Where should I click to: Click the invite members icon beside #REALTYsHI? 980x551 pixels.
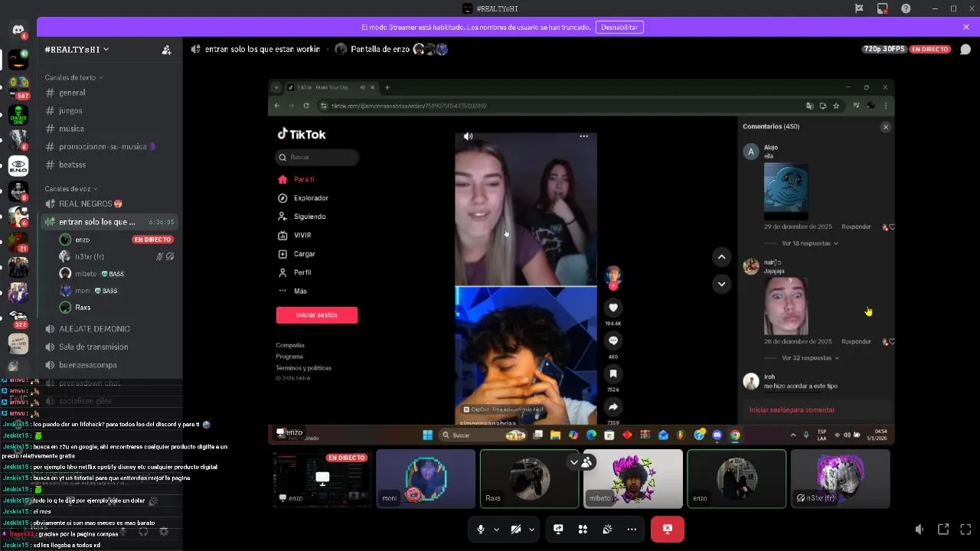click(x=166, y=50)
